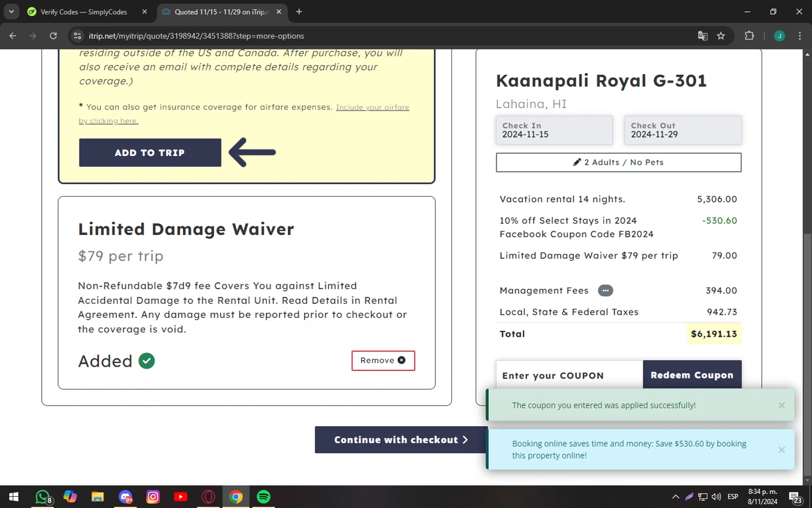This screenshot has width=812, height=508.
Task: Click the Redeem Coupon button
Action: click(692, 375)
